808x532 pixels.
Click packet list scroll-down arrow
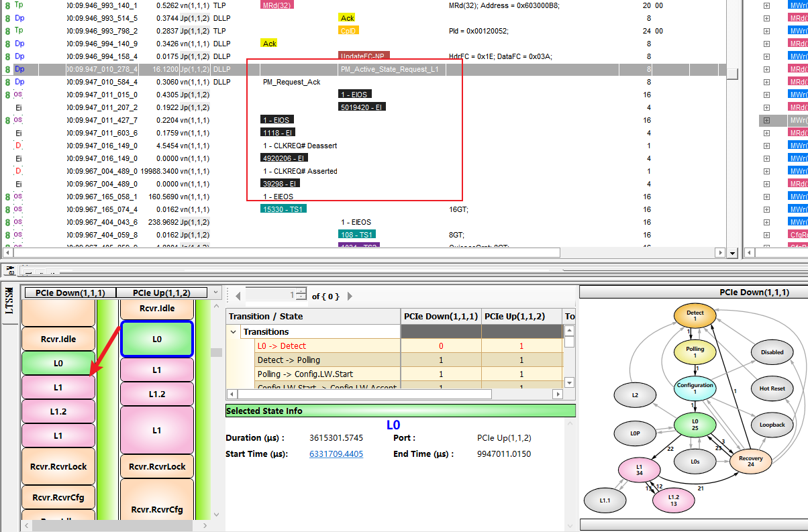point(733,253)
